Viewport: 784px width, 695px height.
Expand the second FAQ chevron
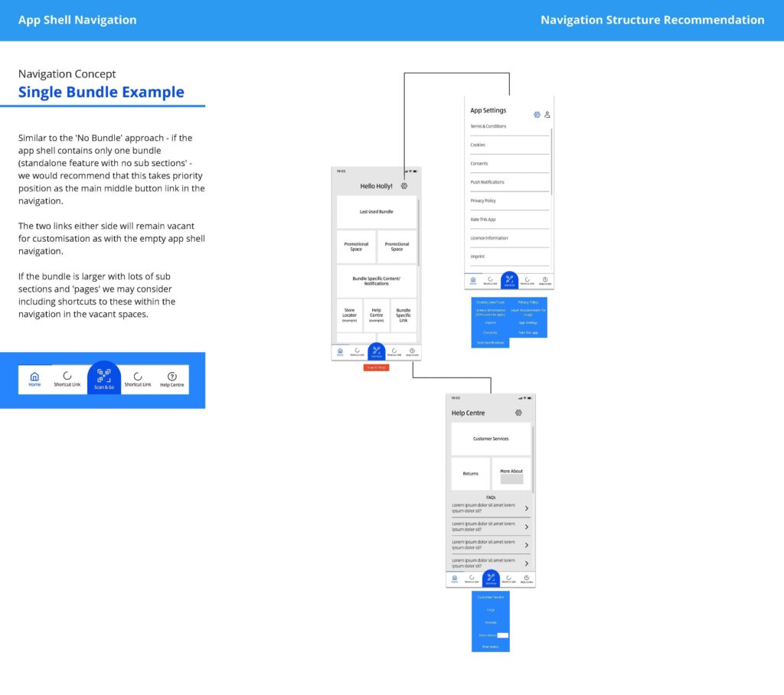pos(526,527)
